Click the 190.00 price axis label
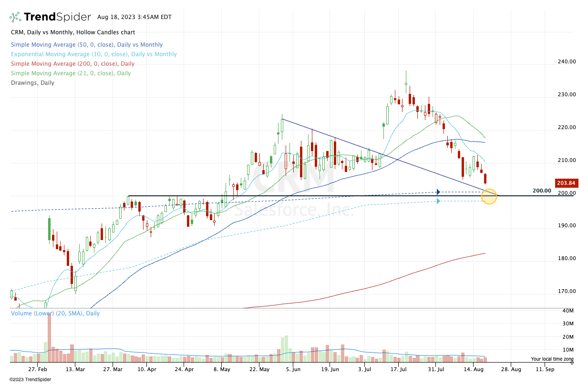This screenshot has height=384, width=588. tap(567, 225)
